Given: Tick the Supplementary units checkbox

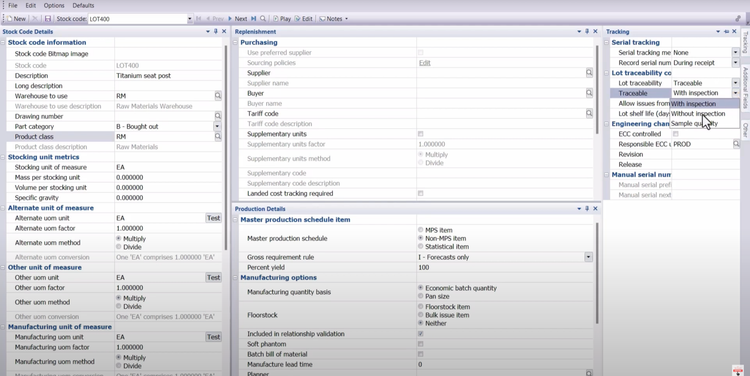Looking at the screenshot, I should pos(420,134).
